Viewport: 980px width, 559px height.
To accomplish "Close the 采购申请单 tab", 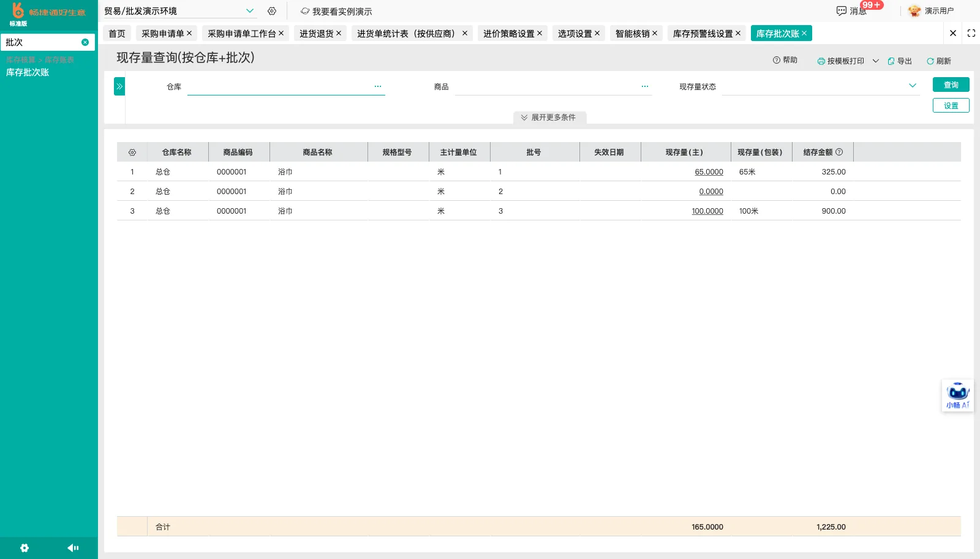I will (189, 33).
